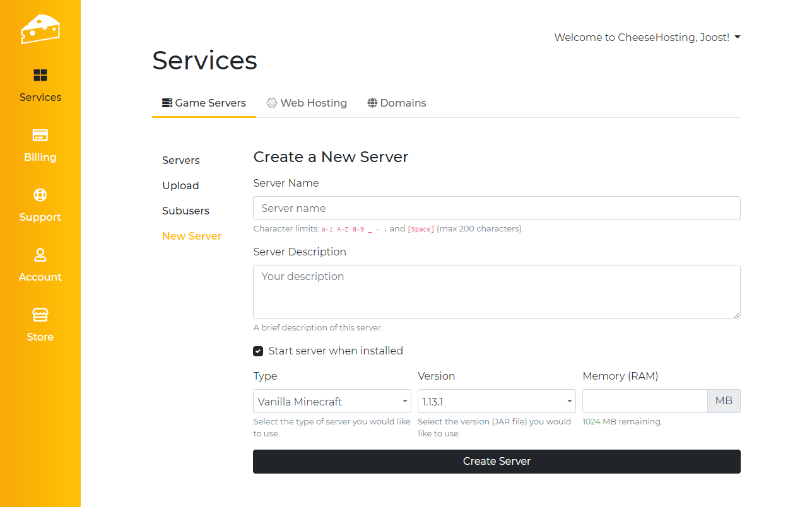This screenshot has width=812, height=507.
Task: Open Store via the storefront icon
Action: 40,315
